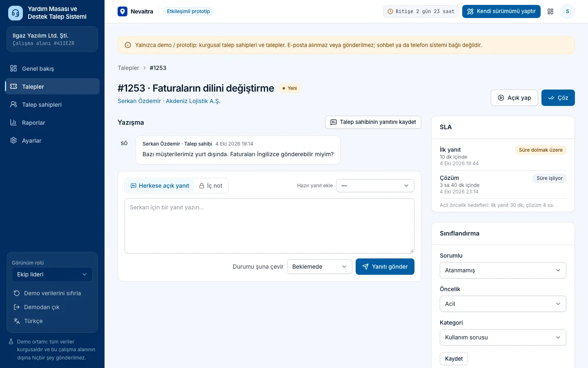Click the Kaydet button
Screen dimensions: 588x368
pyautogui.click(x=454, y=359)
